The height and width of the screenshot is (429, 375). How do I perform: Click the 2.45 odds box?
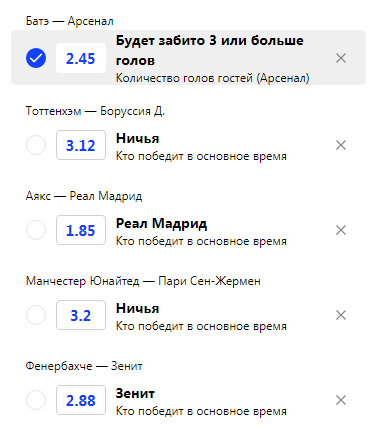click(81, 58)
